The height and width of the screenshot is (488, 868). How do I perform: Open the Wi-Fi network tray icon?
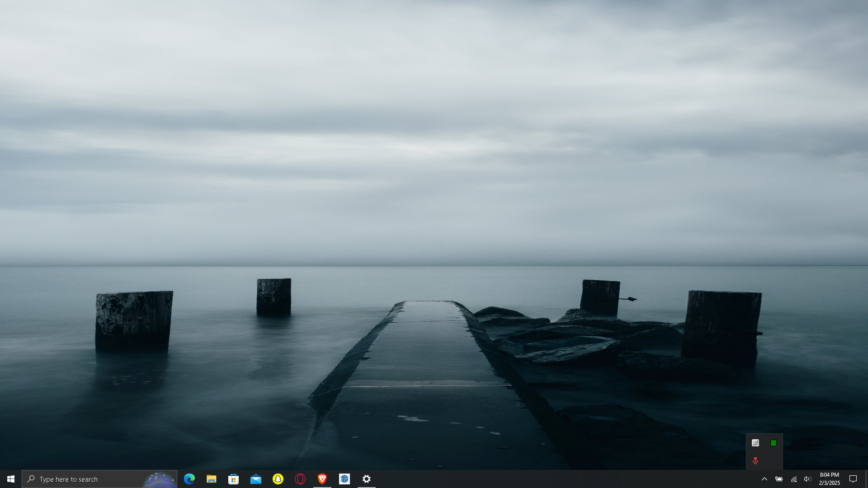(x=793, y=479)
